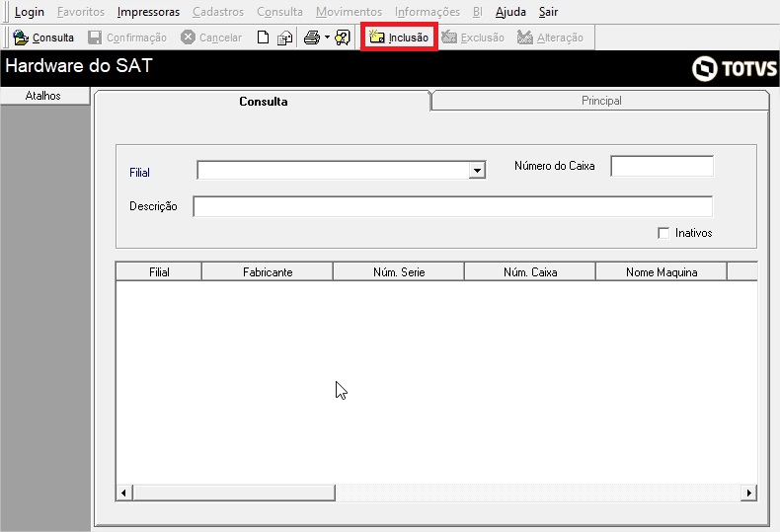Open the Favoritos menu
This screenshot has width=780, height=532.
81,12
